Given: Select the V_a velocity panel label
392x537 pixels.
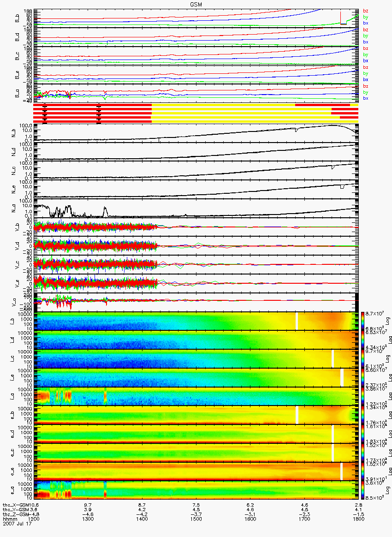Looking at the screenshot, I should pyautogui.click(x=14, y=302).
